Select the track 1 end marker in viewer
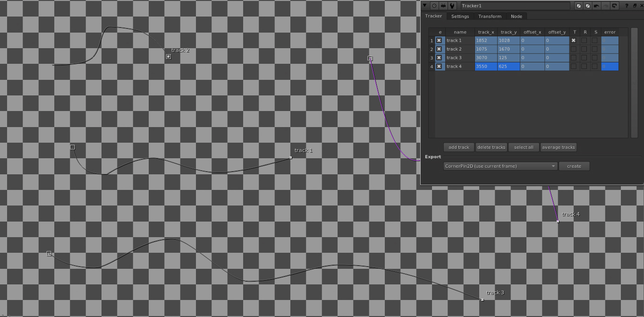 pos(290,158)
